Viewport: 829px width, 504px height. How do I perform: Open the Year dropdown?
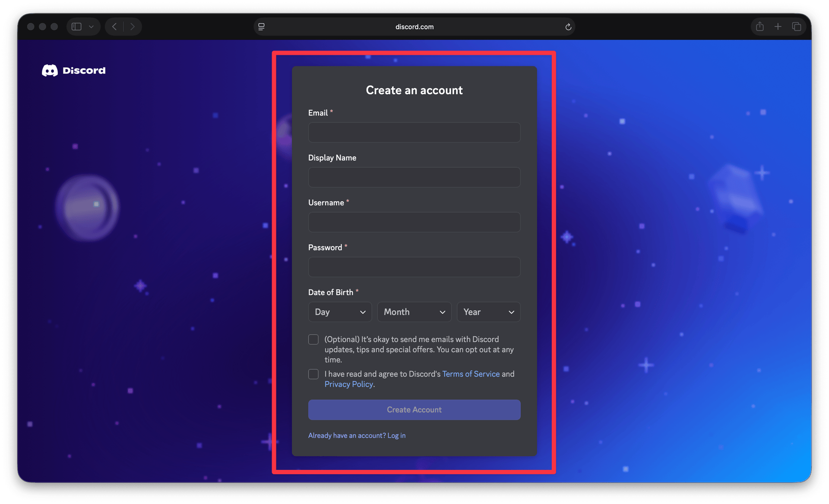point(488,312)
